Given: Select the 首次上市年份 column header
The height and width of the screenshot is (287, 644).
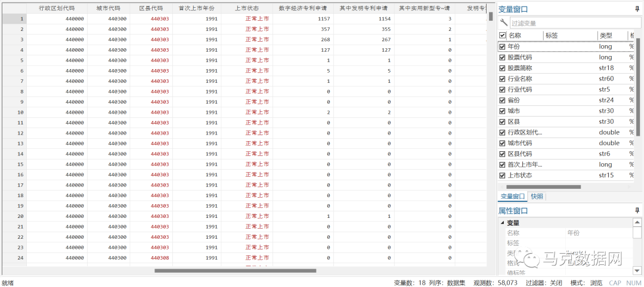Looking at the screenshot, I should (197, 8).
